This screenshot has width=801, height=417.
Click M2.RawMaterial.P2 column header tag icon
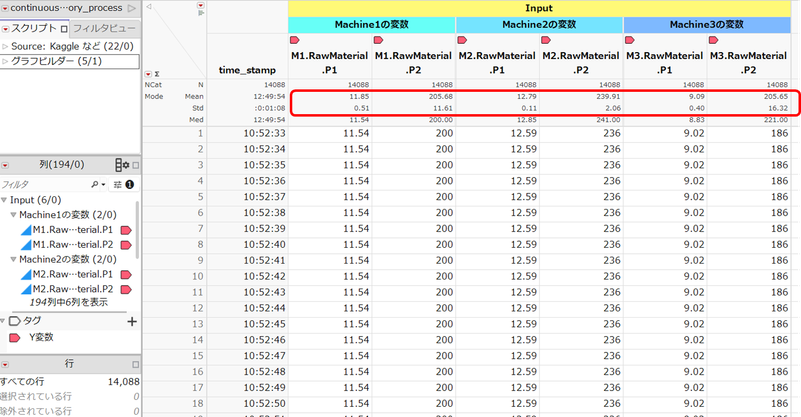(x=546, y=40)
